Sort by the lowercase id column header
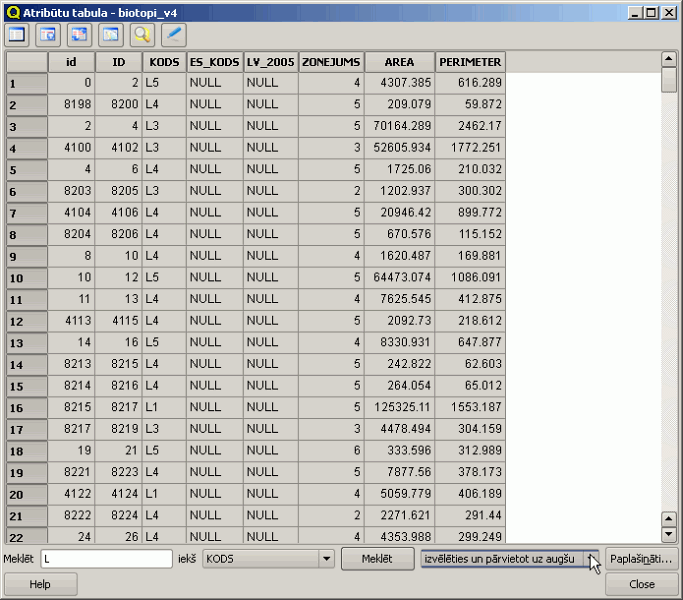Image resolution: width=683 pixels, height=600 pixels. point(71,62)
